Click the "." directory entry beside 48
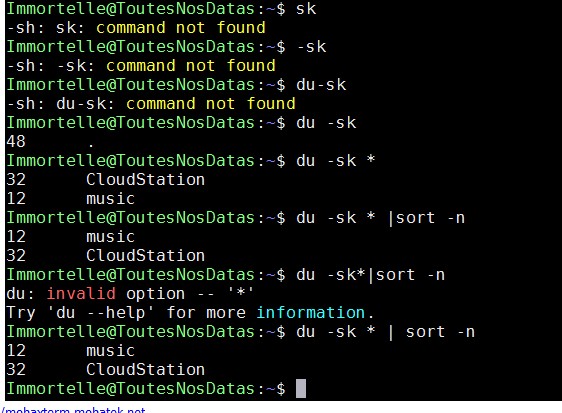The width and height of the screenshot is (562, 413). [x=91, y=145]
